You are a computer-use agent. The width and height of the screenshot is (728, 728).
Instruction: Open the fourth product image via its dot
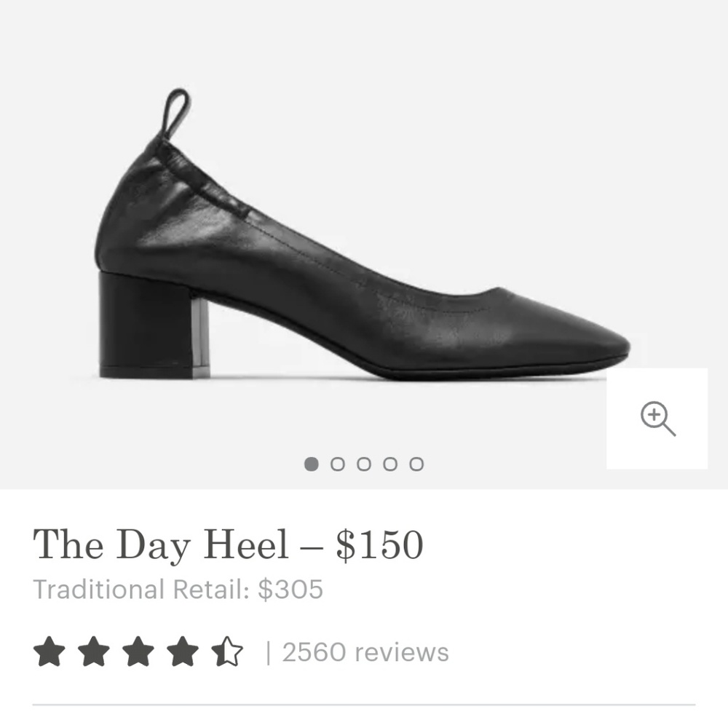point(391,464)
